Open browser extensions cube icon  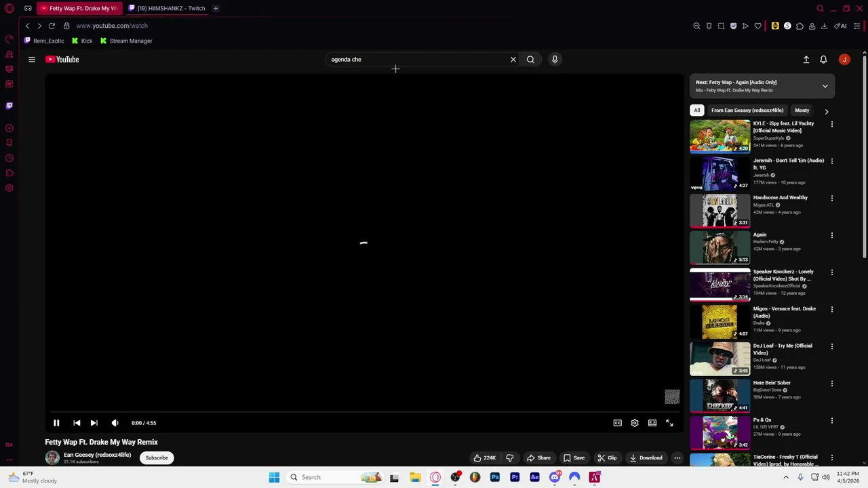[800, 26]
